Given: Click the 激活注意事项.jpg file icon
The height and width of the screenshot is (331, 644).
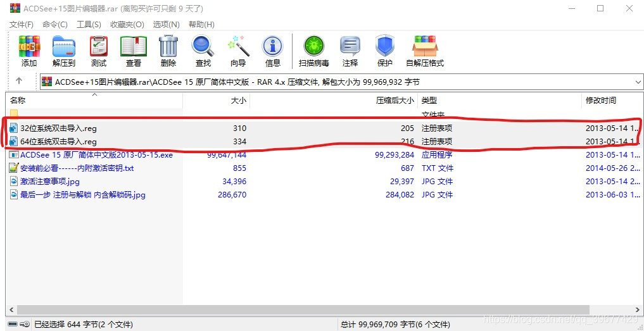Looking at the screenshot, I should pos(14,181).
